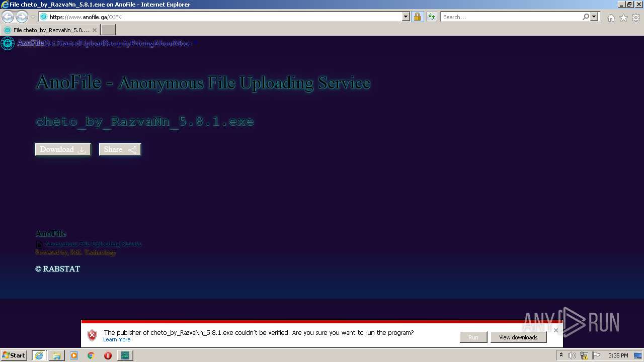Click the Home icon
This screenshot has width=644, height=362.
tap(611, 18)
